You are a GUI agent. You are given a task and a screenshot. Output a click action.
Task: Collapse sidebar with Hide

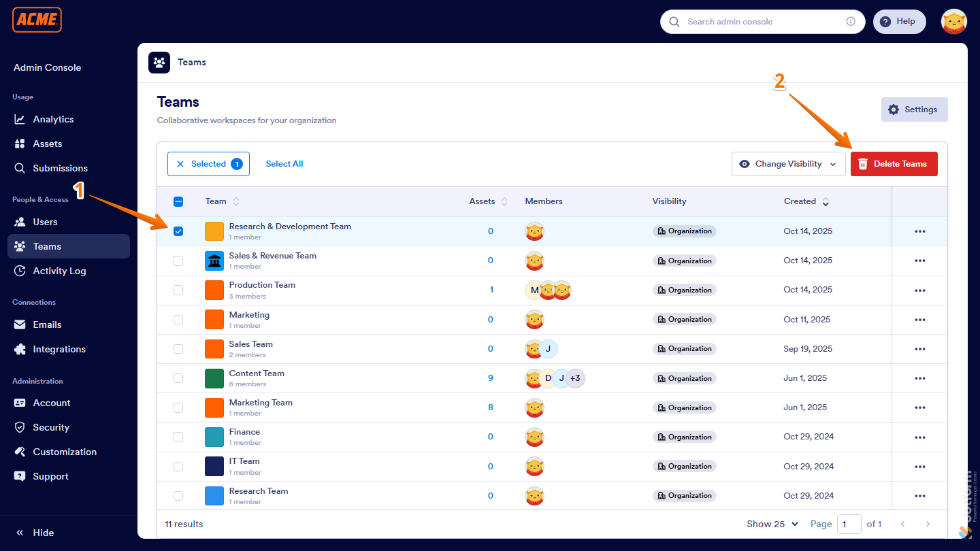click(35, 533)
